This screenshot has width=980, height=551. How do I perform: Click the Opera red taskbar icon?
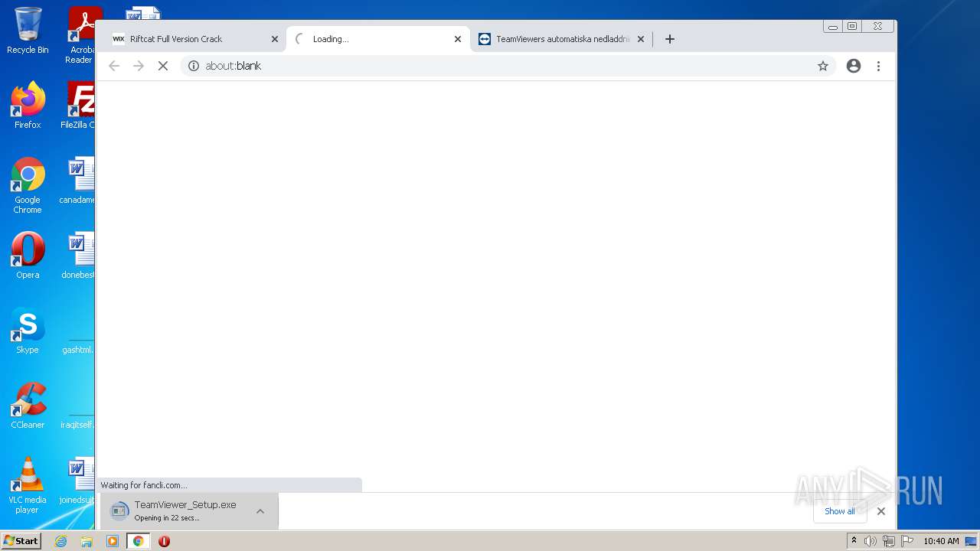pos(164,541)
